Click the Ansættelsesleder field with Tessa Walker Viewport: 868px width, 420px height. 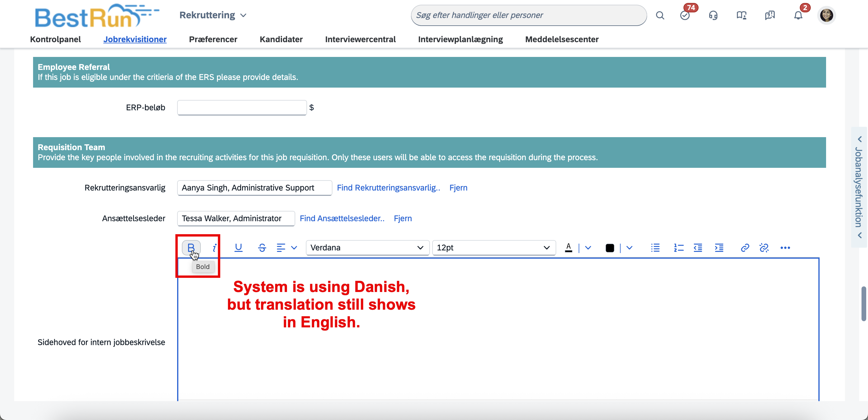(236, 219)
